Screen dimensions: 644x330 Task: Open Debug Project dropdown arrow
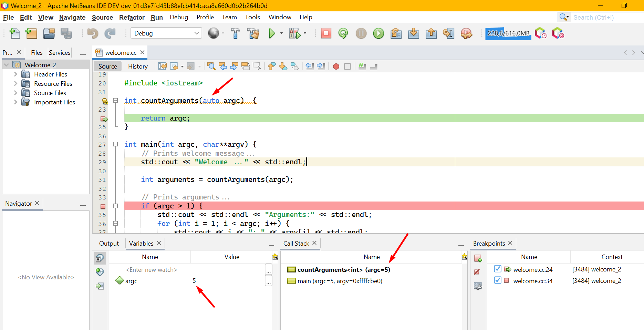(305, 33)
